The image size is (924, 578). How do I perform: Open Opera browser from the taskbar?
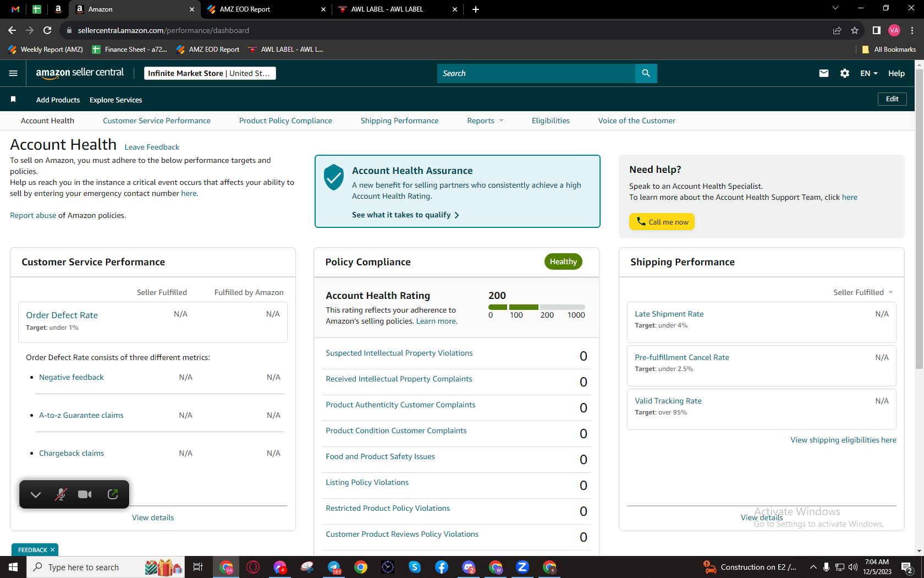click(x=253, y=567)
